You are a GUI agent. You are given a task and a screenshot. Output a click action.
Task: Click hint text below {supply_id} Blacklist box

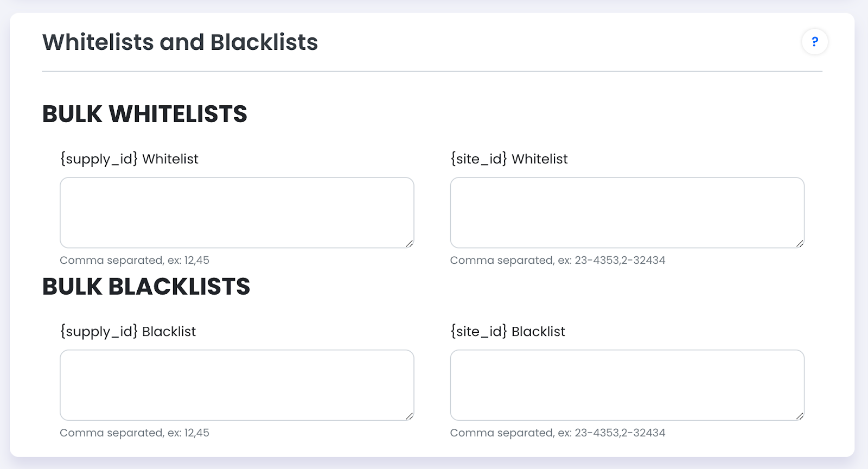(135, 433)
